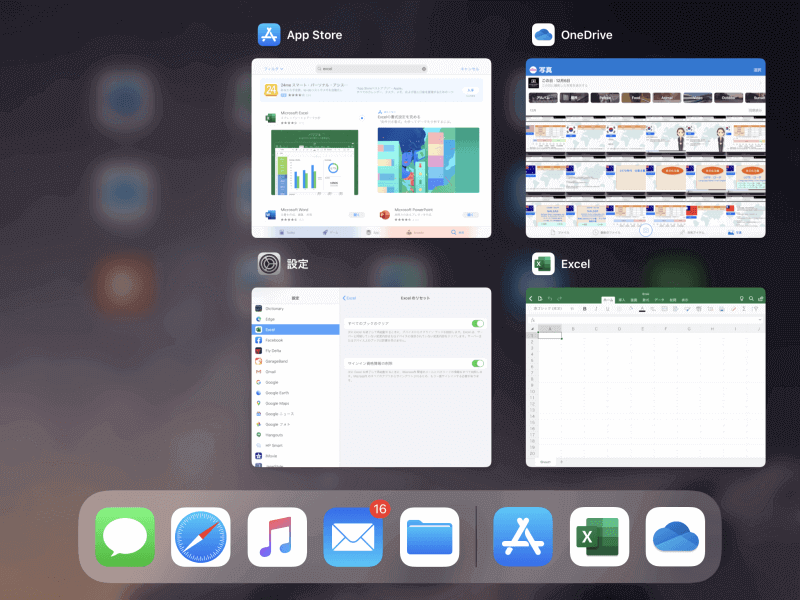
Task: Click the Microsoft Excel app icon in App Store
Action: coord(270,118)
